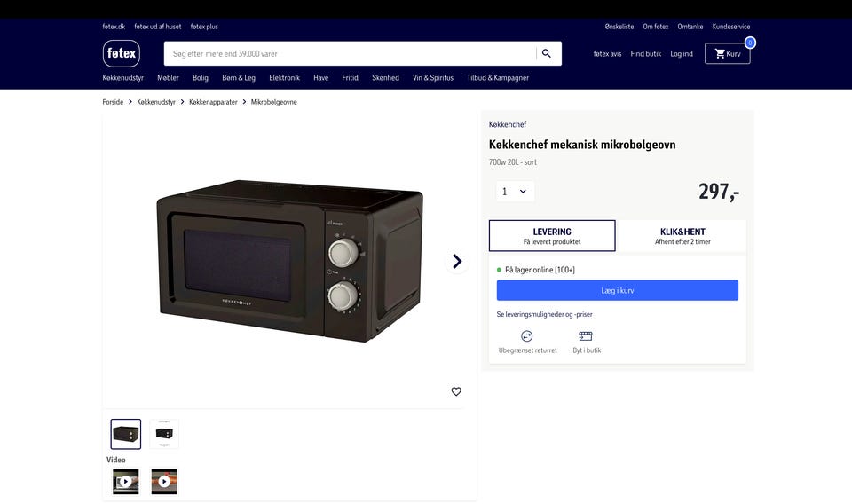This screenshot has width=852, height=504.
Task: Open the Log ind link
Action: tap(682, 54)
